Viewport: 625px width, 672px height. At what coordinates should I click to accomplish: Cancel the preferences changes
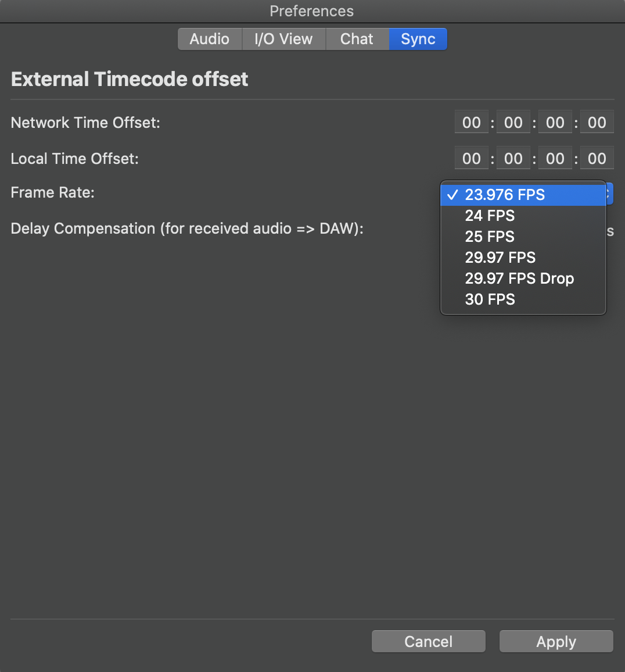428,642
